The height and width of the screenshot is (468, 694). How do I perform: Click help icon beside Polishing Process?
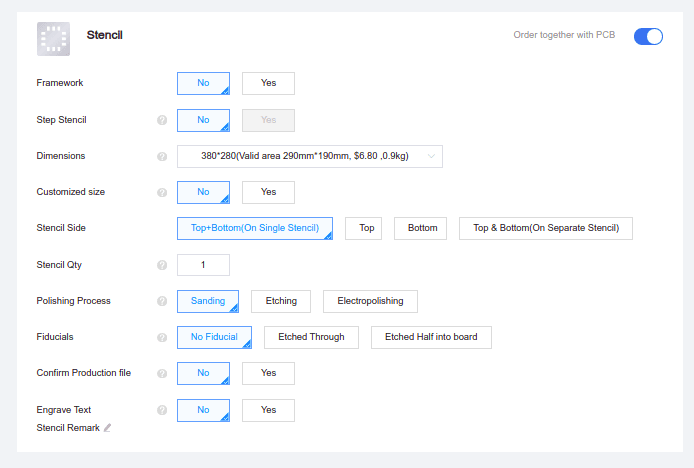[x=162, y=301]
